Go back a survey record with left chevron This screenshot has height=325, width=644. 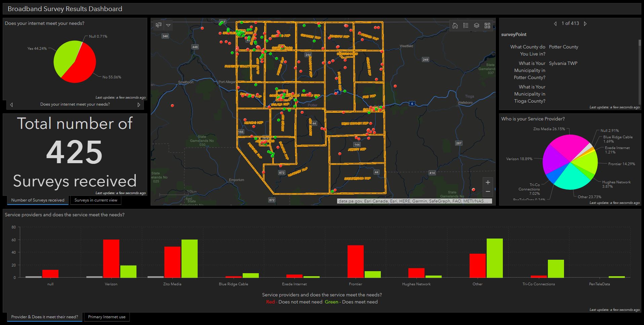(555, 24)
